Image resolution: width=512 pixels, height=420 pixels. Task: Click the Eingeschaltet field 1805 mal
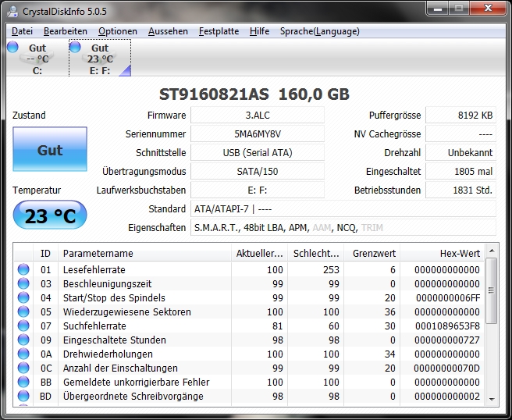(x=460, y=172)
